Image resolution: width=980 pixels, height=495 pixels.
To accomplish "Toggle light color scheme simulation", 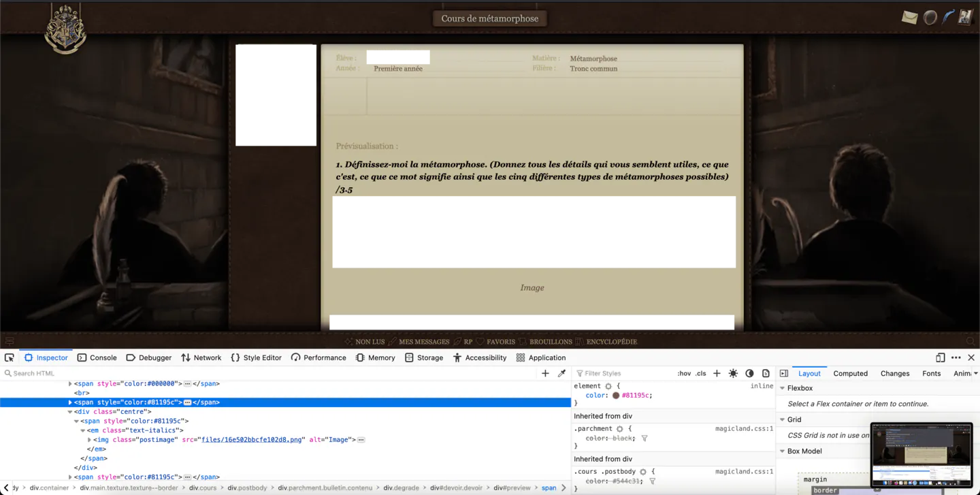I will pyautogui.click(x=733, y=373).
